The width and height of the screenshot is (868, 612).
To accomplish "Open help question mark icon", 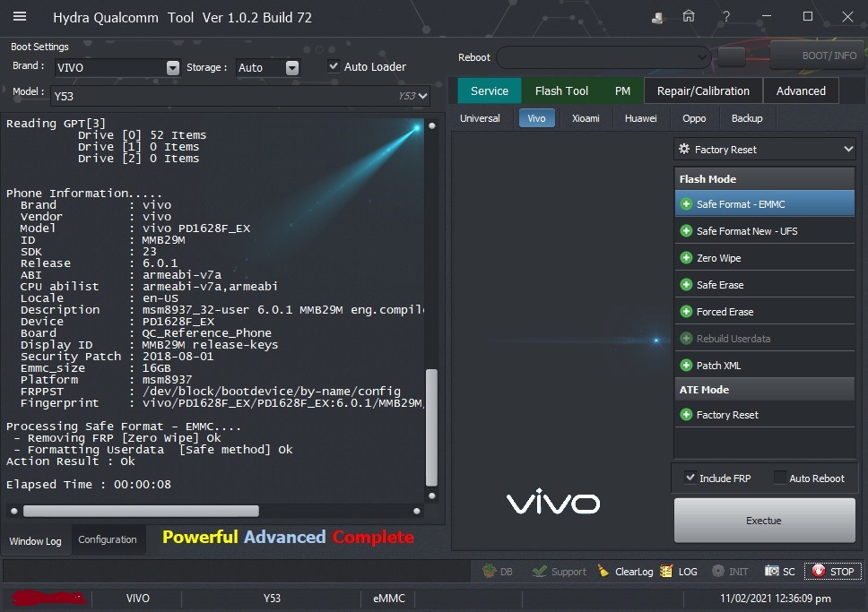I will click(725, 17).
